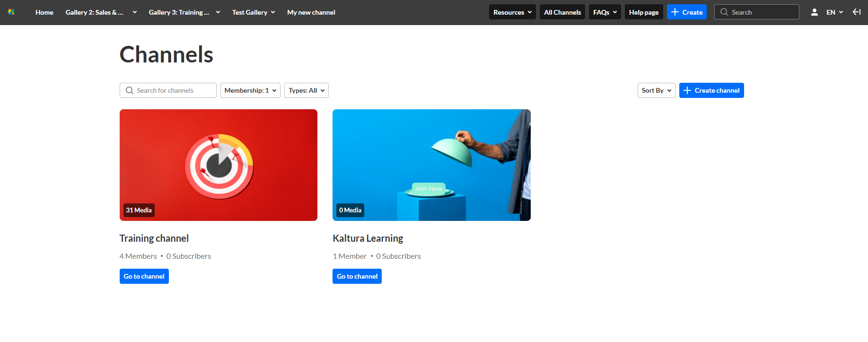This screenshot has height=342, width=868.
Task: Open All Channels page
Action: [x=562, y=12]
